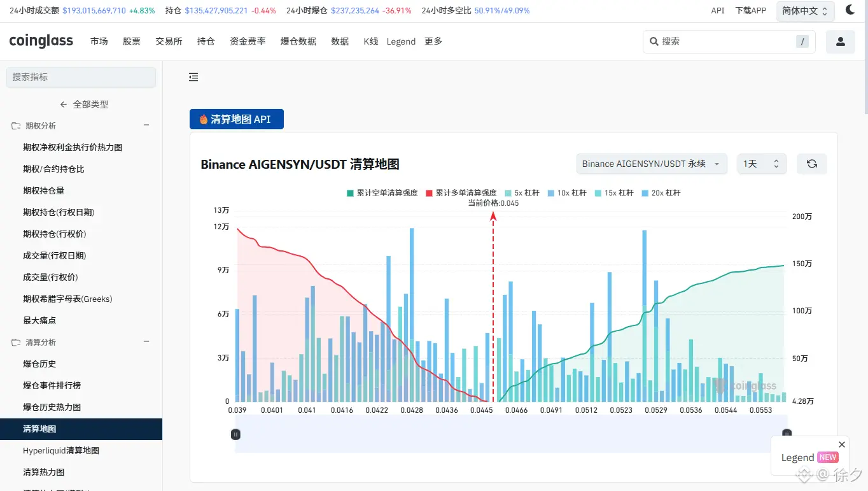This screenshot has width=868, height=491.
Task: Open 爆仓历史热力图 in sidebar
Action: pyautogui.click(x=52, y=408)
